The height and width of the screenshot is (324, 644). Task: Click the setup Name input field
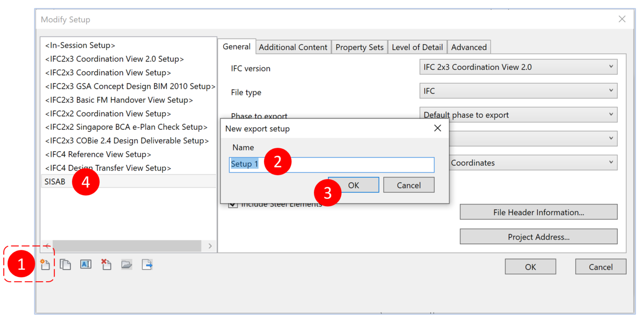coord(332,165)
